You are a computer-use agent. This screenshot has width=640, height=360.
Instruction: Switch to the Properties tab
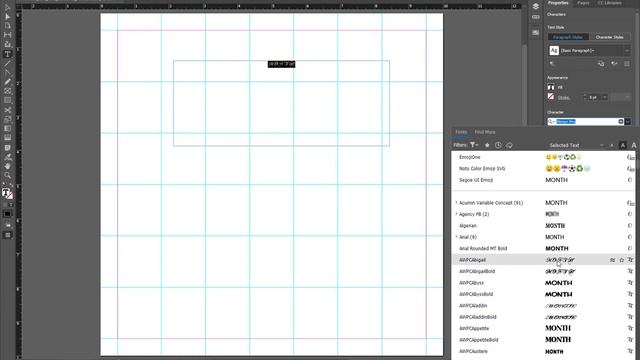coord(558,3)
